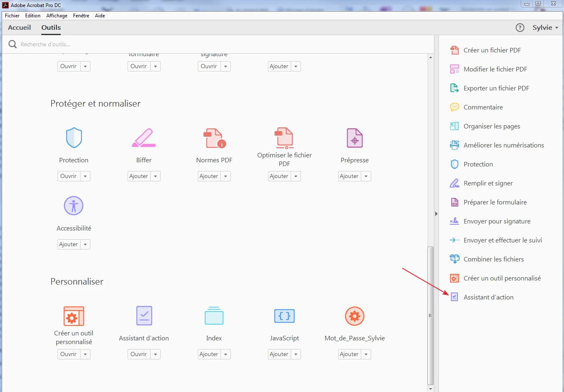Click the scrollbar up arrow of tools list
Image resolution: width=564 pixels, height=392 pixels.
(431, 57)
